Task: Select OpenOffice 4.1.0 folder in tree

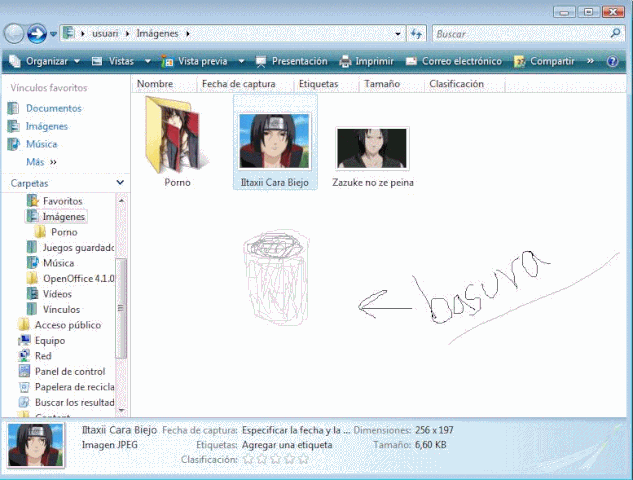Action: (71, 279)
